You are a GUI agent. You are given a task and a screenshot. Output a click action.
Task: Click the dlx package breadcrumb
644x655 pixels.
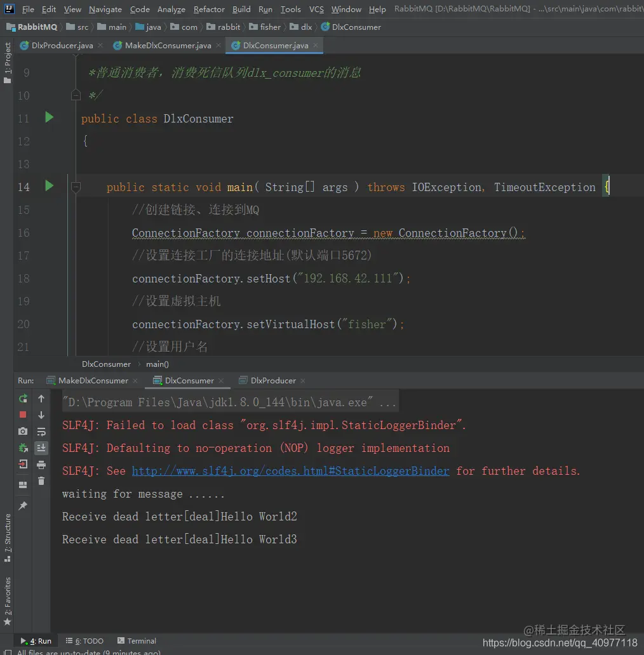coord(301,27)
